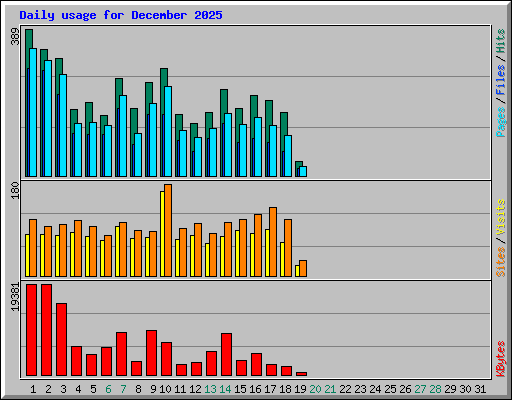Viewport: 512px width, 400px height.
Task: Click day 17 on the x-axis
Action: [270, 389]
